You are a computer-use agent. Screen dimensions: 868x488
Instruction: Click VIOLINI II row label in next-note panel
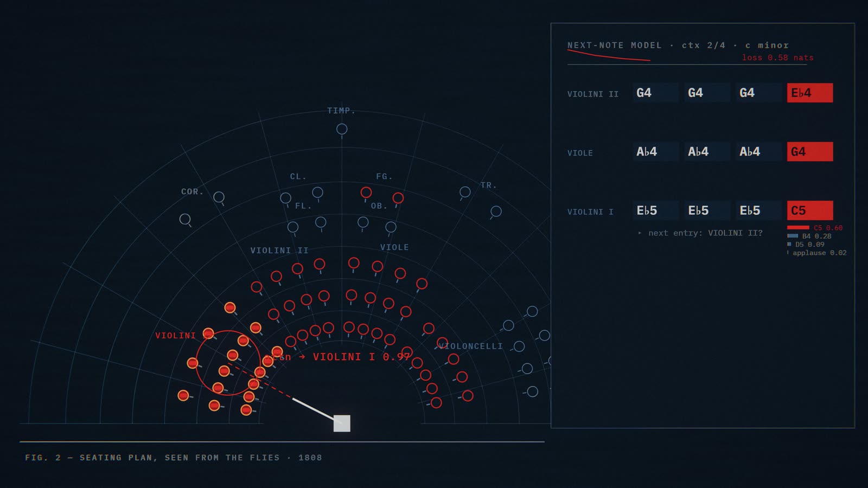pos(593,94)
